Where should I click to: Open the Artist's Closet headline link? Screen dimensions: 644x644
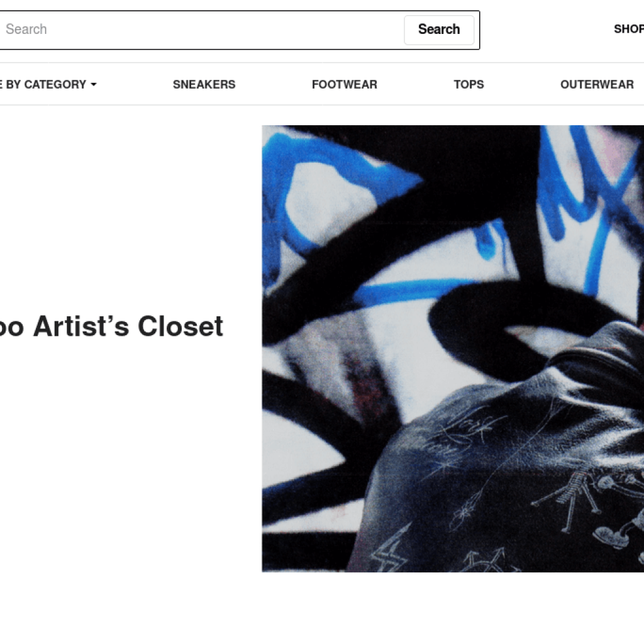point(111,326)
